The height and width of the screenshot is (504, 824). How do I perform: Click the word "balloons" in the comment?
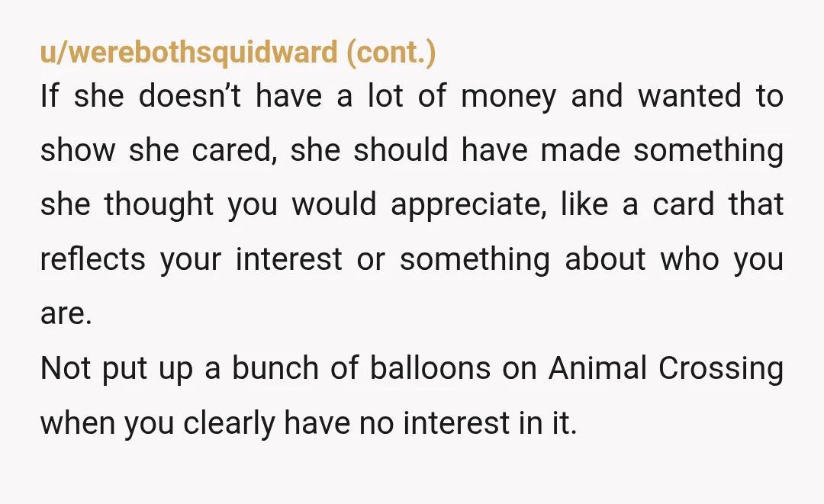[430, 368]
